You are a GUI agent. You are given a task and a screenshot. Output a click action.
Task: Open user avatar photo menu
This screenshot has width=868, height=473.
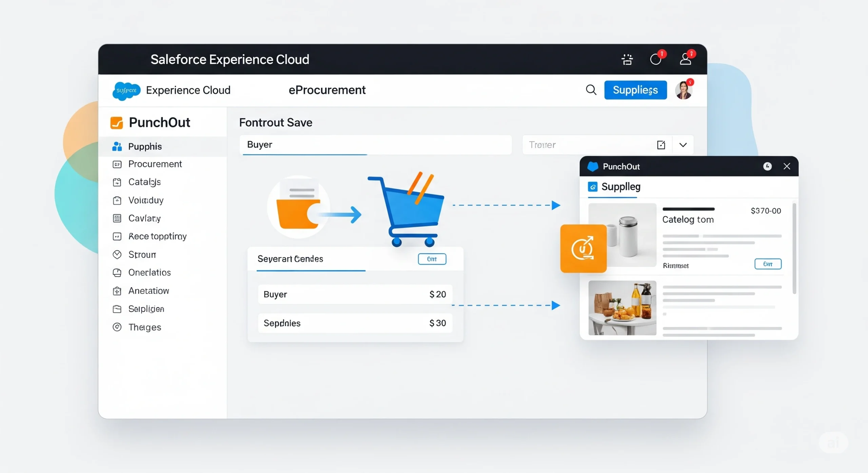pos(684,90)
